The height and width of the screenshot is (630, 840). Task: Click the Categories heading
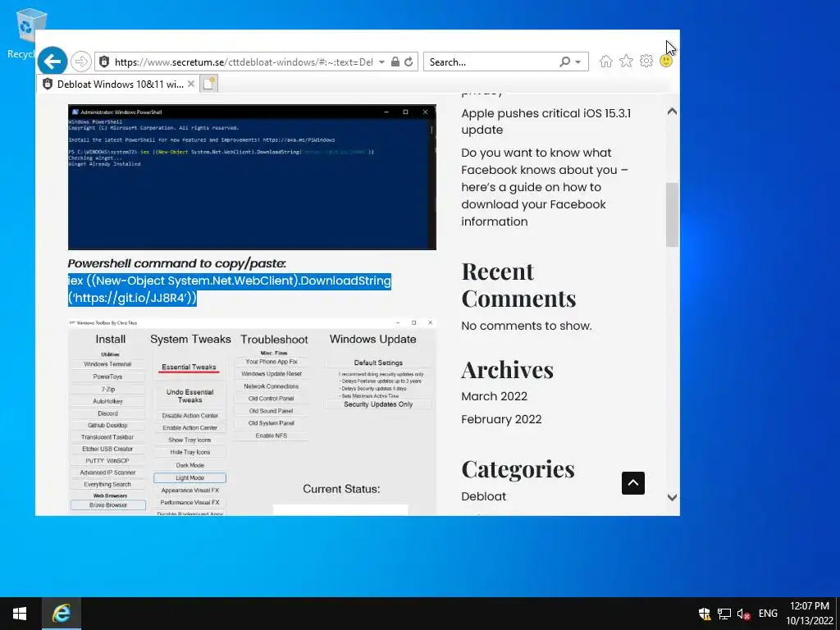pyautogui.click(x=518, y=469)
